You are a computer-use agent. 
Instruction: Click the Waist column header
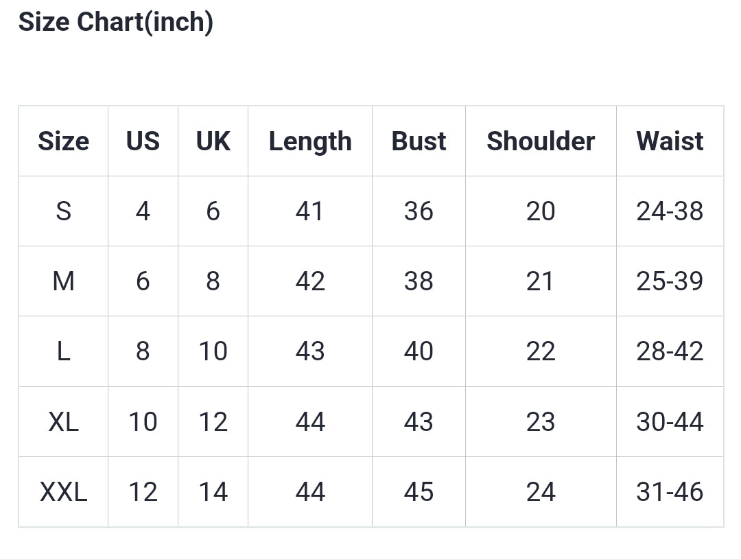click(670, 141)
